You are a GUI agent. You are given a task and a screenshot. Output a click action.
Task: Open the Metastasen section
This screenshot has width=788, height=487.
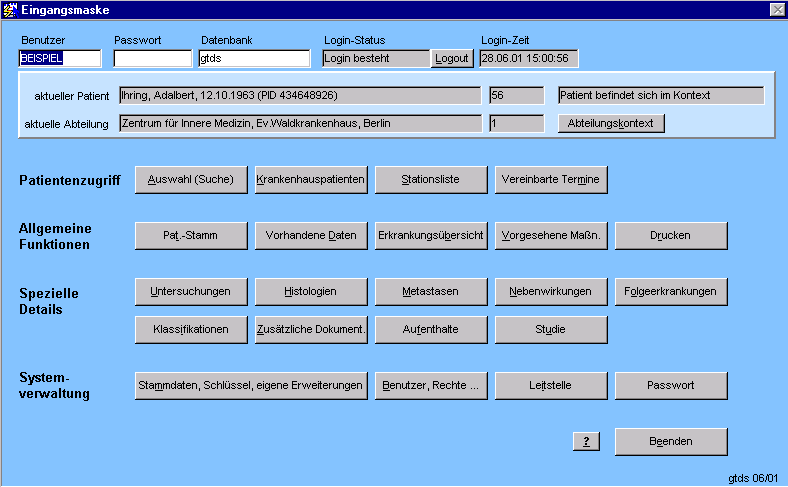pyautogui.click(x=431, y=291)
